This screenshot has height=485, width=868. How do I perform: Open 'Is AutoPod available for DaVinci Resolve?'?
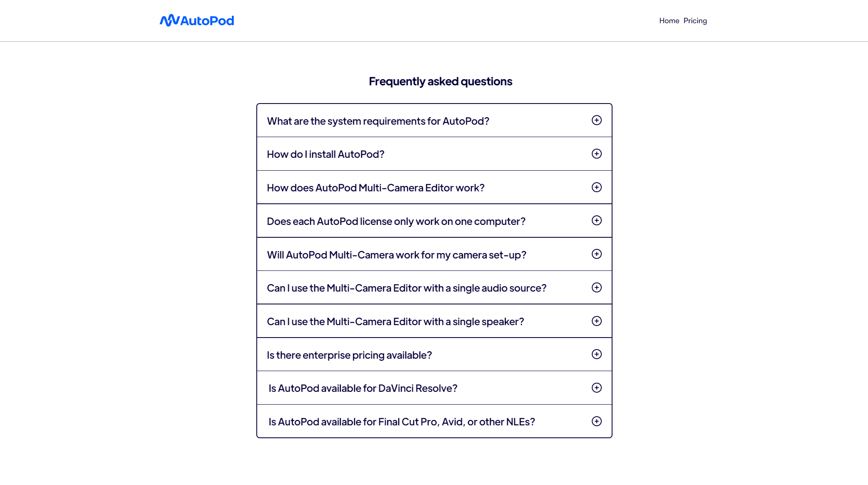363,388
